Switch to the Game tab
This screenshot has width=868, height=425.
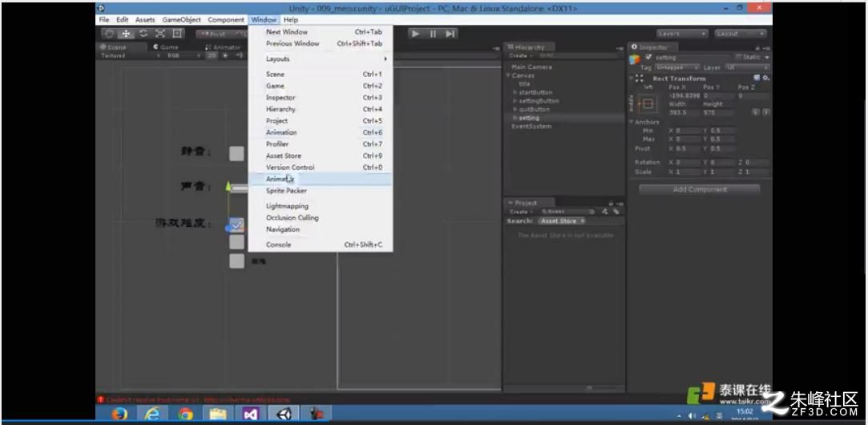tap(166, 47)
